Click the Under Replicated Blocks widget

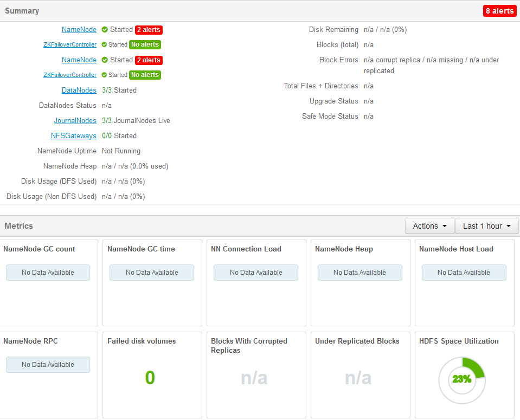point(361,375)
